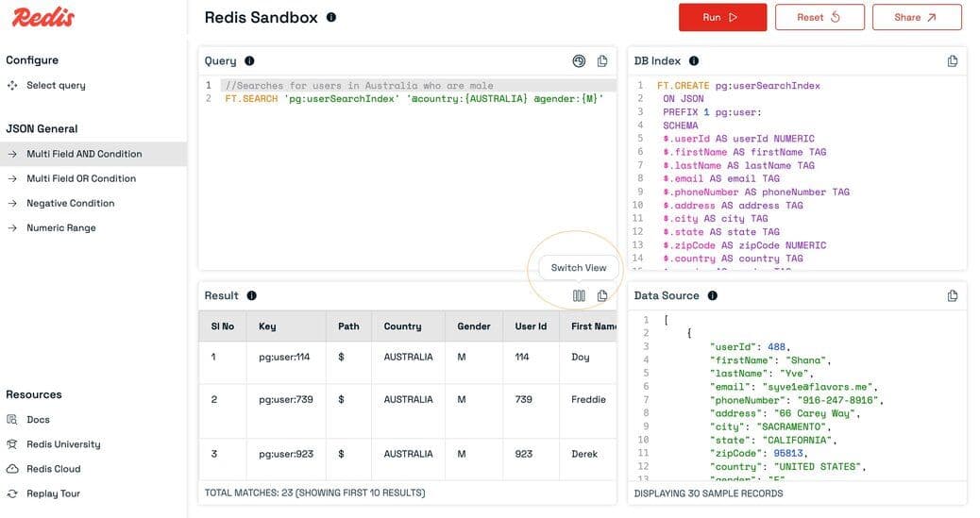Switch result view with columns icon

pos(579,295)
